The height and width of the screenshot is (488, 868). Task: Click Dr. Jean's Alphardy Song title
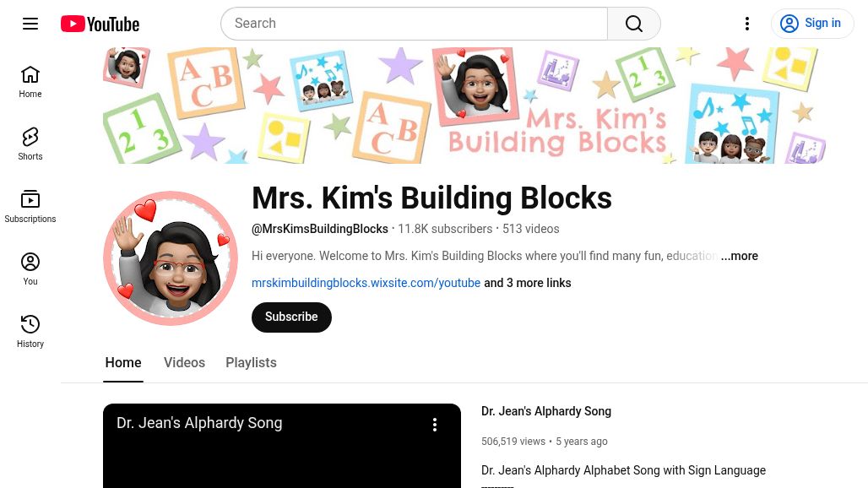pos(546,411)
